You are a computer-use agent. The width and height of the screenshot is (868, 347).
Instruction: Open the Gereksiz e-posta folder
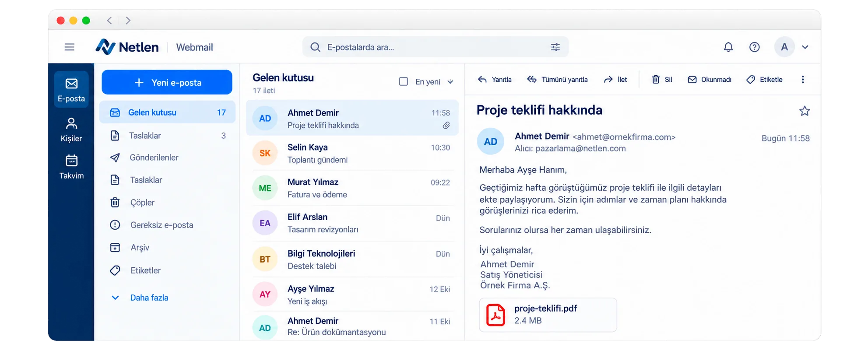coord(167,225)
